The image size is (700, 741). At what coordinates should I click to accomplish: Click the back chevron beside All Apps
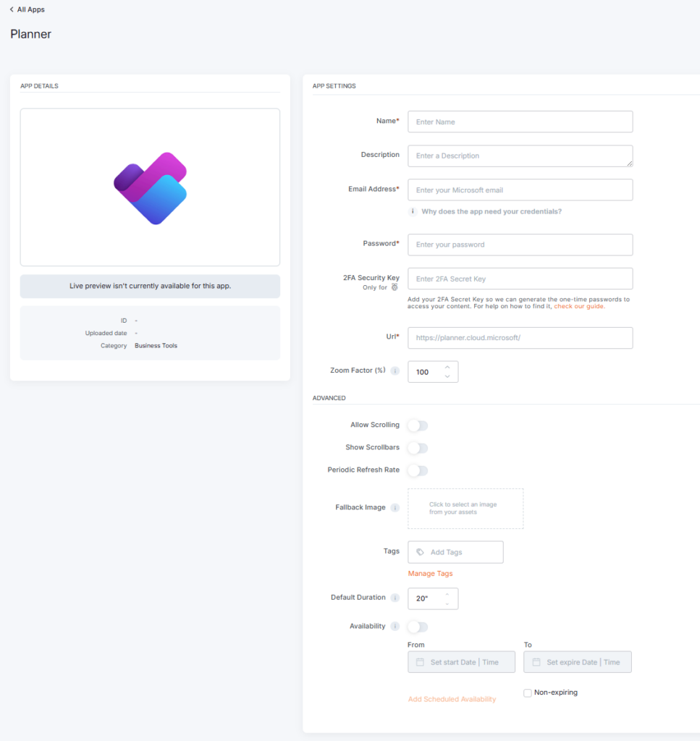click(x=12, y=9)
